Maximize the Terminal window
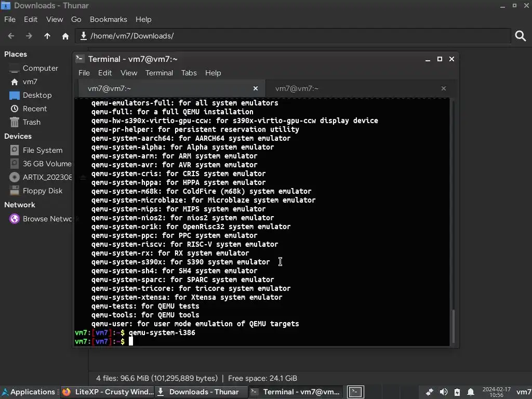Viewport: 532px width, 399px height. point(440,59)
